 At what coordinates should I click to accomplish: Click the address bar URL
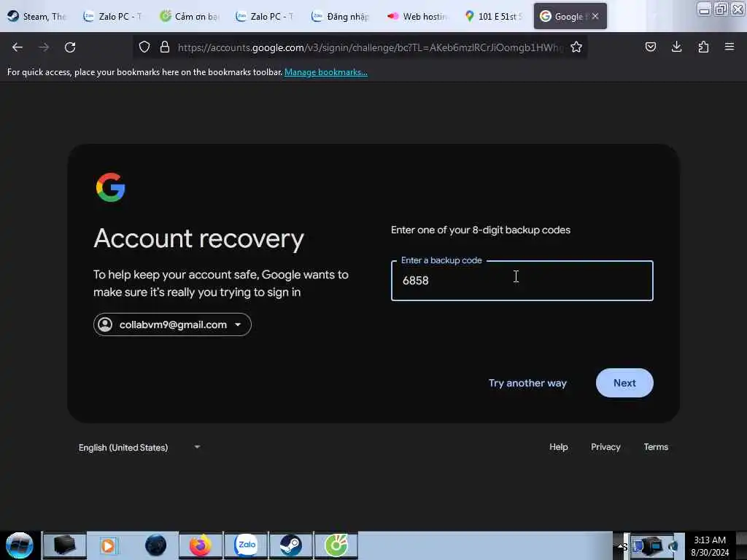(369, 47)
